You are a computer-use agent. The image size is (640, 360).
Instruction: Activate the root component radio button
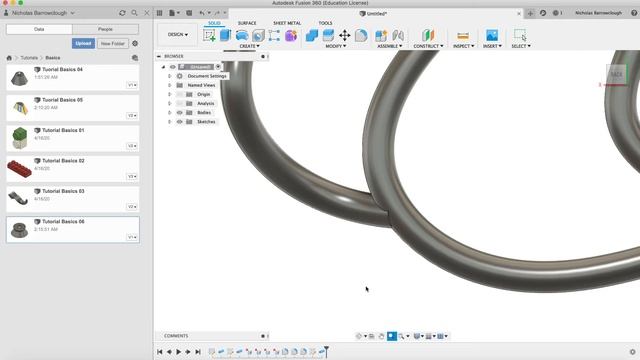point(218,67)
